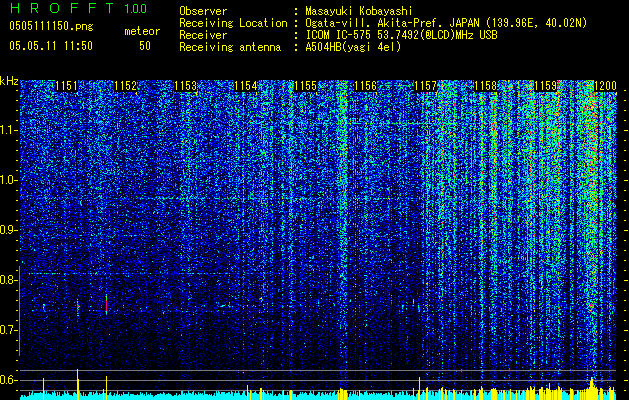The width and height of the screenshot is (629, 400).
Task: Click the red meteor echo near 1152
Action: click(x=106, y=306)
